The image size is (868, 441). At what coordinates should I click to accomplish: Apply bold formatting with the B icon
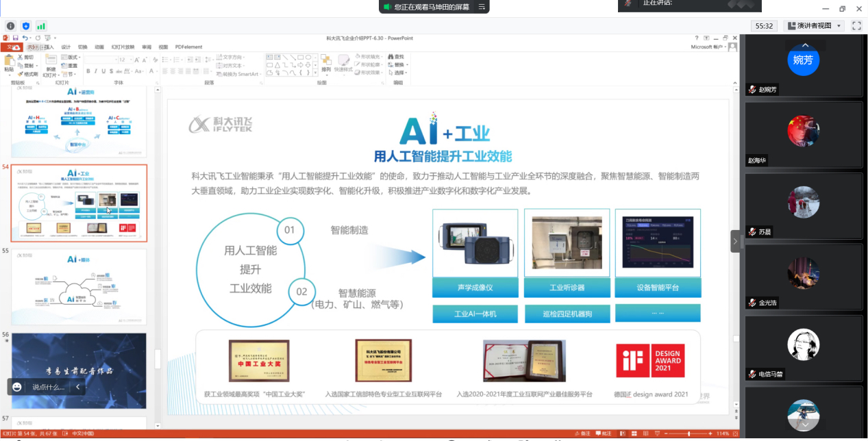point(88,71)
